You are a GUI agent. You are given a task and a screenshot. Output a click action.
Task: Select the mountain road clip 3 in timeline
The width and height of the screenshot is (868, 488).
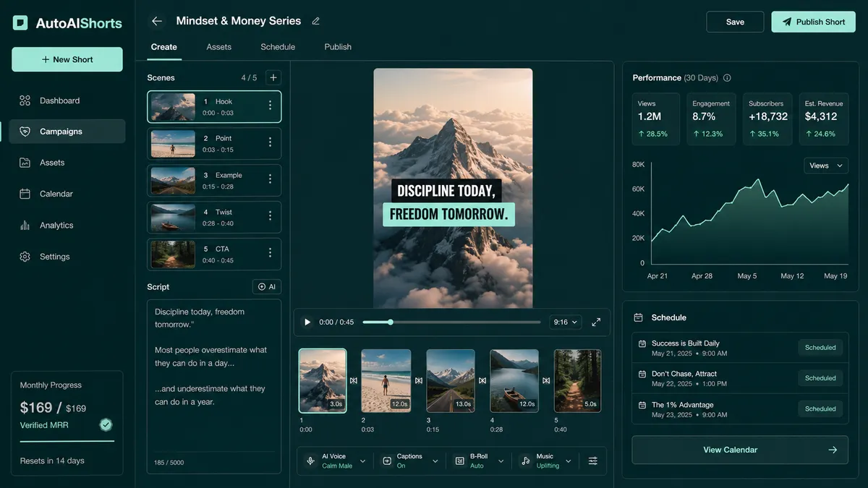pyautogui.click(x=451, y=381)
